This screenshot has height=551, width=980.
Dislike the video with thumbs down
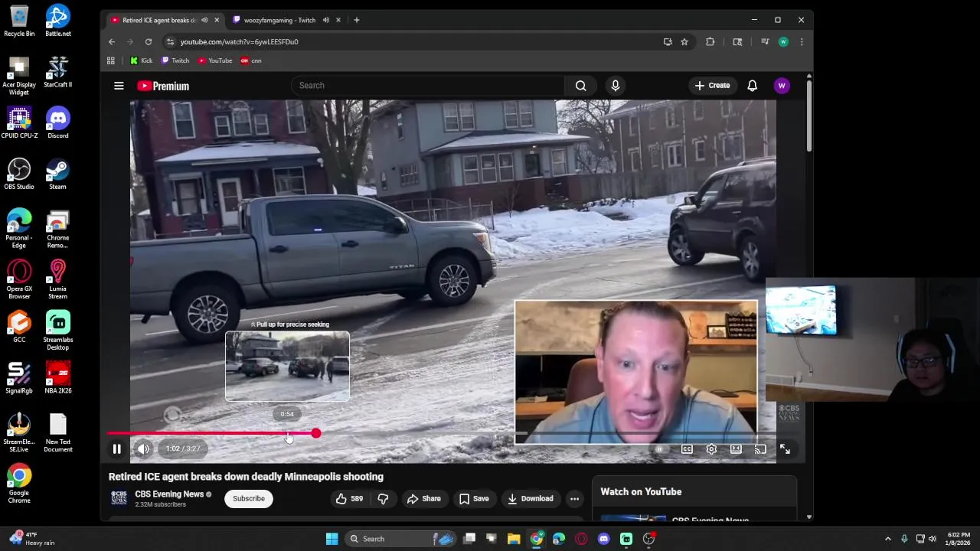point(383,499)
